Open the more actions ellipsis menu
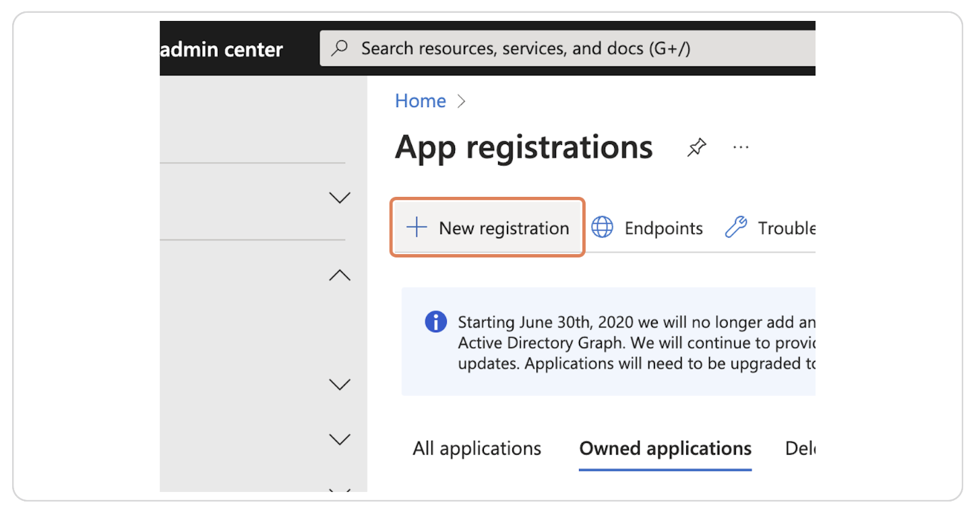Screen dimensions: 980x519 coord(741,148)
